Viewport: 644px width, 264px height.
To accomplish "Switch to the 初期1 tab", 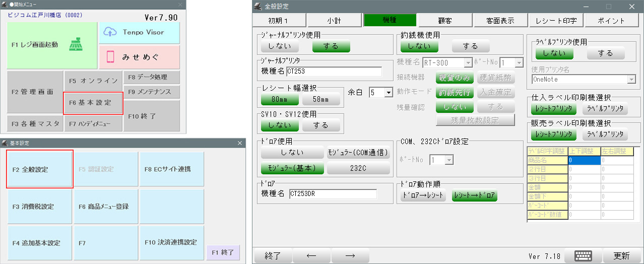I will pos(280,21).
